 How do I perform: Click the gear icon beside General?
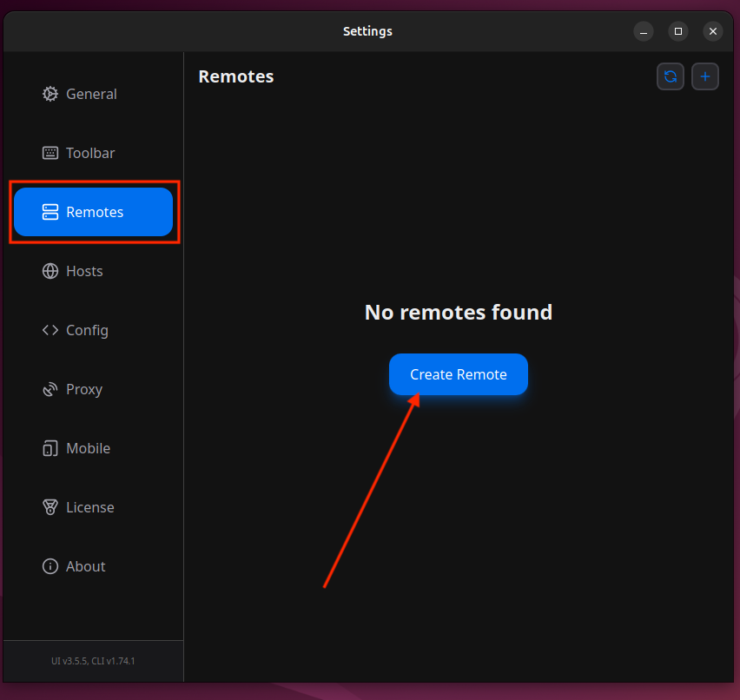(50, 94)
